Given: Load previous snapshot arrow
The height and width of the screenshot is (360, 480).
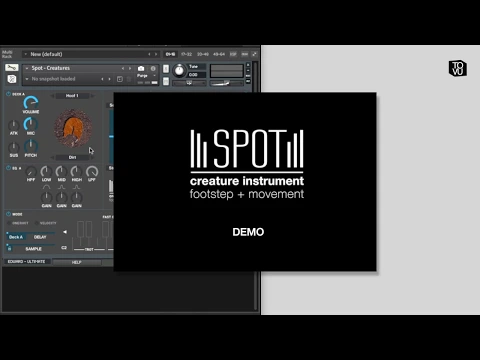Looking at the screenshot, I should (x=102, y=79).
